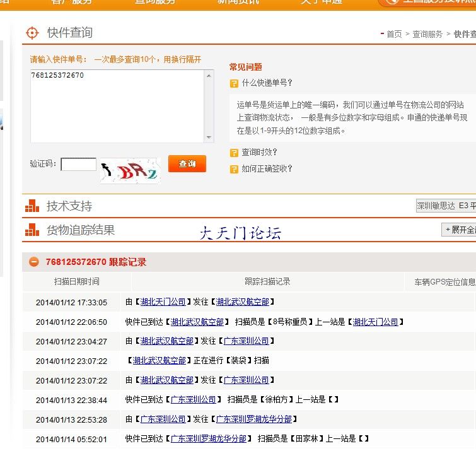
Task: Click the CAPTCHA image to refresh it
Action: (130, 170)
